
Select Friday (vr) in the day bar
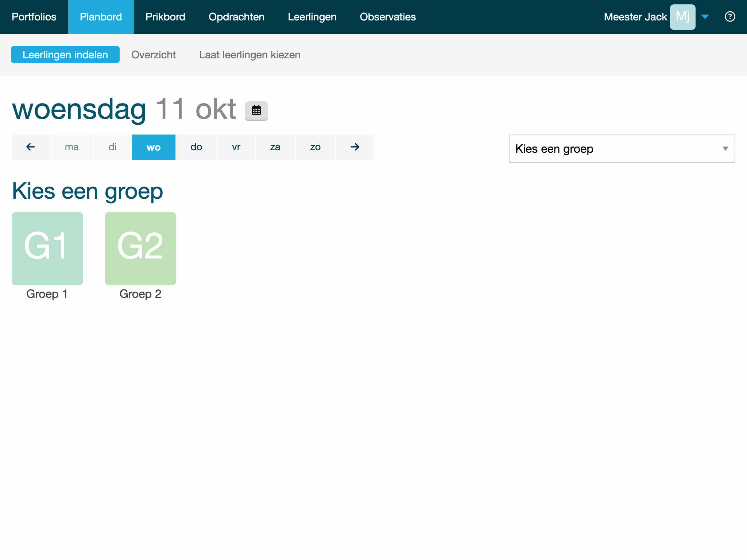click(x=236, y=147)
